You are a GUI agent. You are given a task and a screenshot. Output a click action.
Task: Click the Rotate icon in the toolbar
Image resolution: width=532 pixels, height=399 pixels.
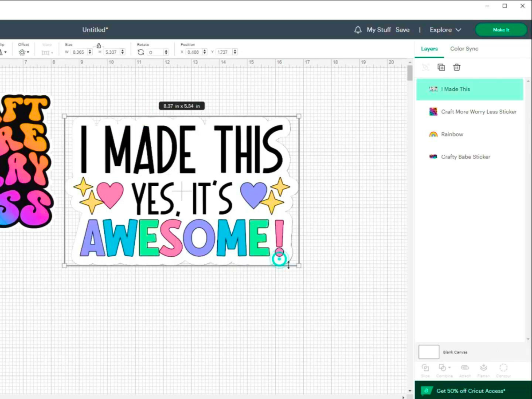pyautogui.click(x=141, y=52)
